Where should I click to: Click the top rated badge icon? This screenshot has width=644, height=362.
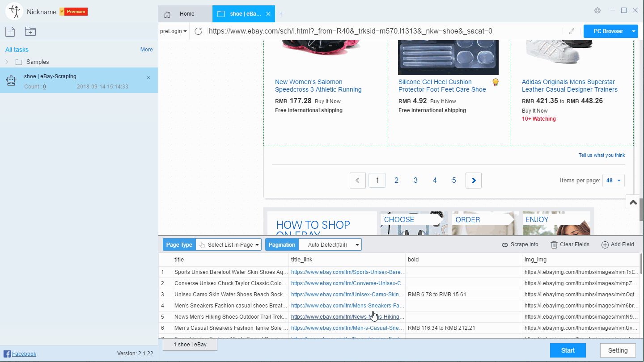point(496,82)
